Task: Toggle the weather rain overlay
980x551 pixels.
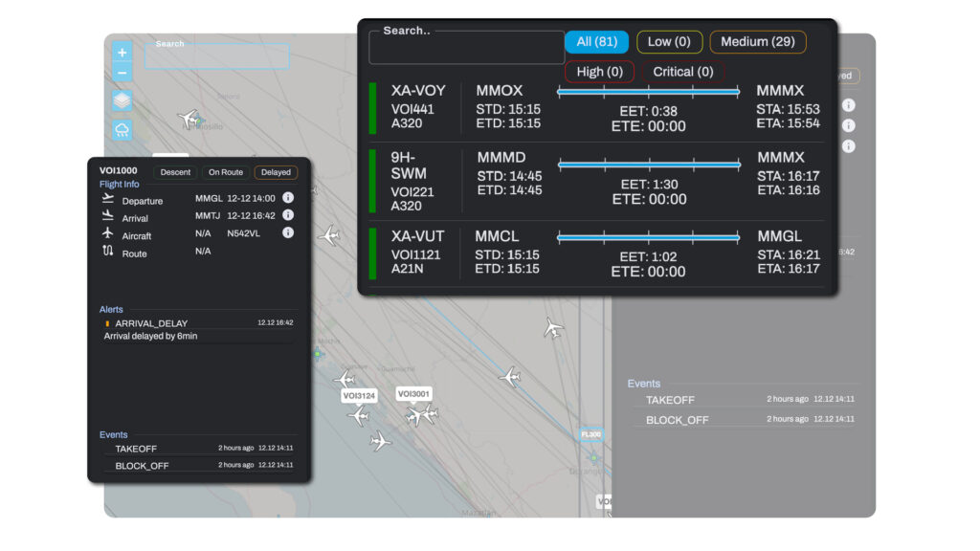Action: [122, 131]
